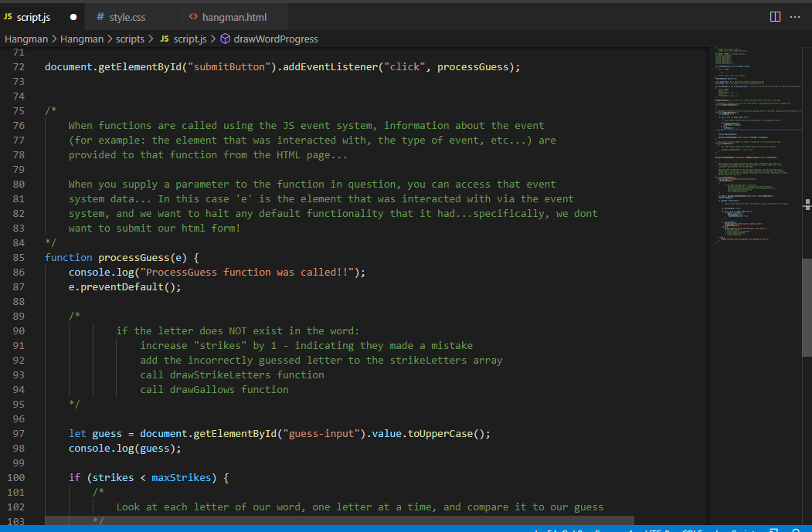Click comment line "call drawStrikeLetters function"
This screenshot has width=812, height=532.
point(232,374)
